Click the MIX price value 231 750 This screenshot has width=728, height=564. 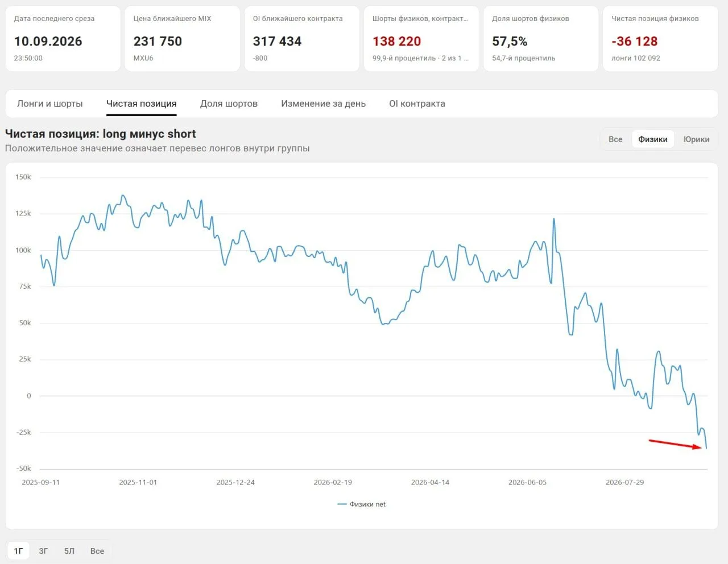tap(158, 42)
